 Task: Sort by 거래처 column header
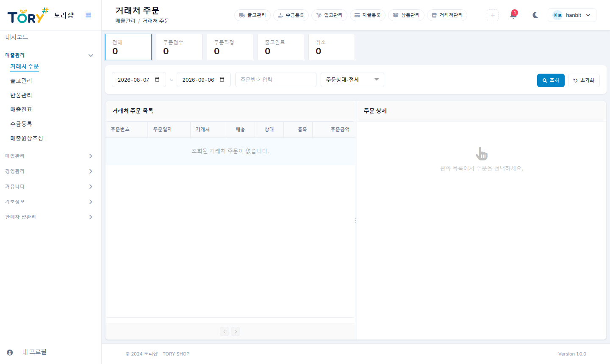coord(208,130)
